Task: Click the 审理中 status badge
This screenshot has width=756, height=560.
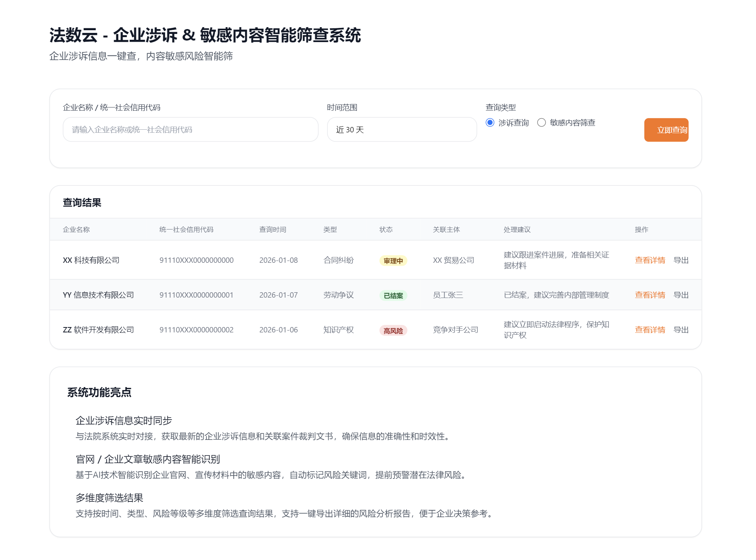Action: pos(393,261)
